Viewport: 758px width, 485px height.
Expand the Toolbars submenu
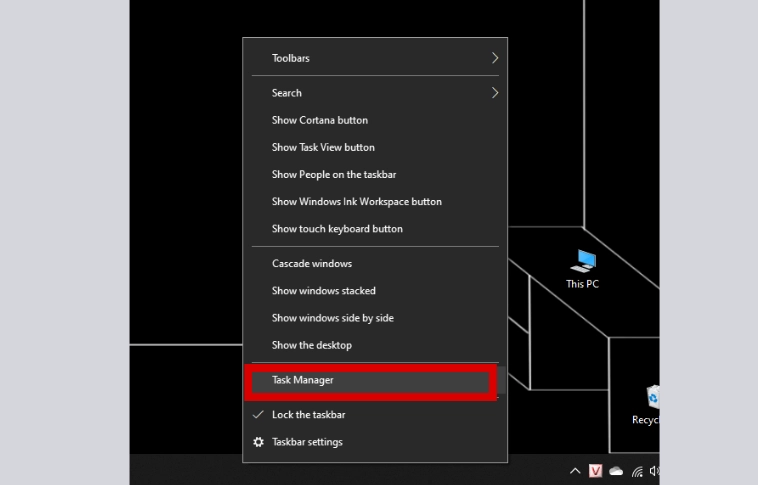pyautogui.click(x=375, y=58)
